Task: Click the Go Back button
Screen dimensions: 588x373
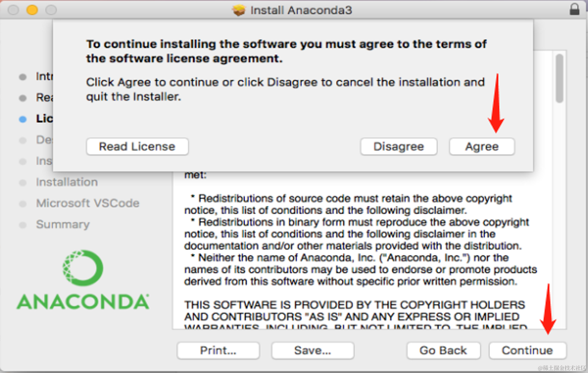Action: (443, 350)
